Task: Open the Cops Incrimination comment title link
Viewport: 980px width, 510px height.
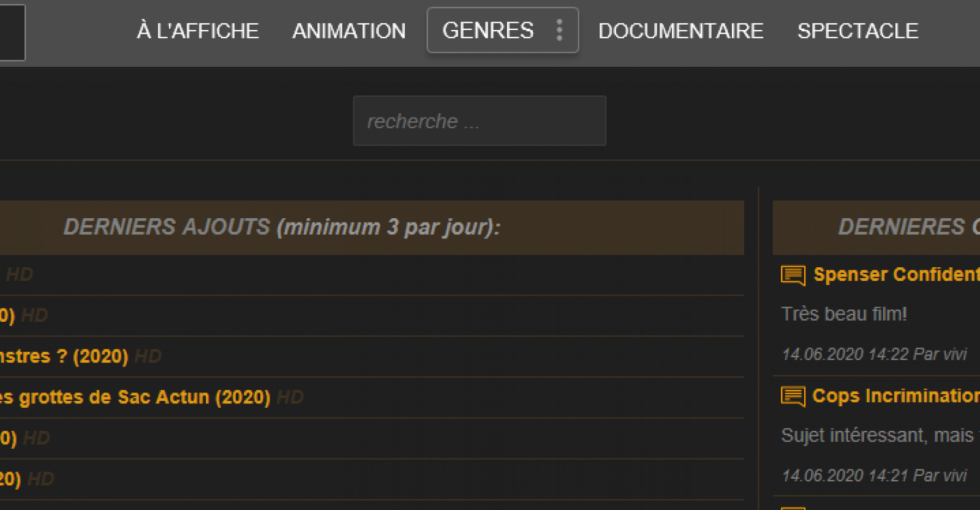Action: click(895, 396)
